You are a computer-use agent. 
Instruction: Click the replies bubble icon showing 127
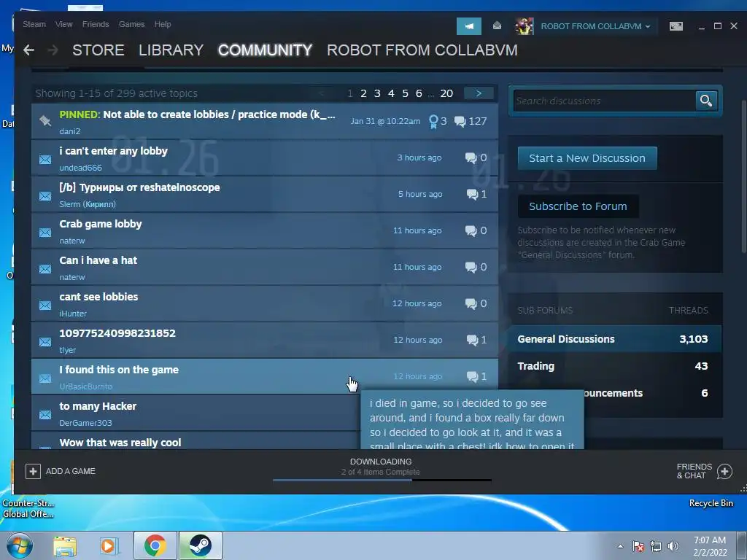click(460, 122)
